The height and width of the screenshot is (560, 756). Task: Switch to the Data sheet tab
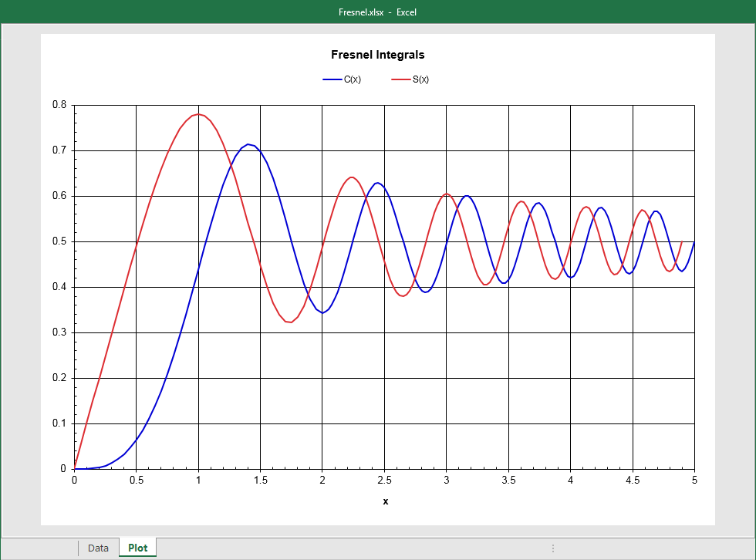coord(97,548)
